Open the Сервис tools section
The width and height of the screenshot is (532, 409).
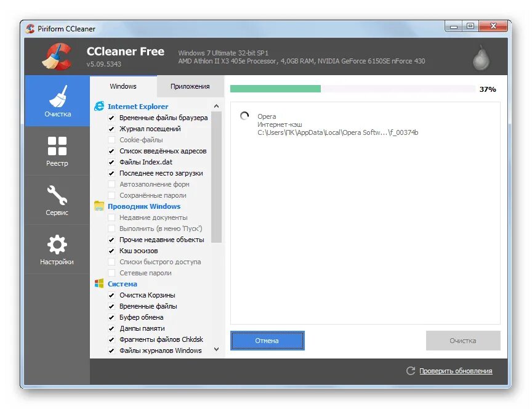click(x=57, y=200)
